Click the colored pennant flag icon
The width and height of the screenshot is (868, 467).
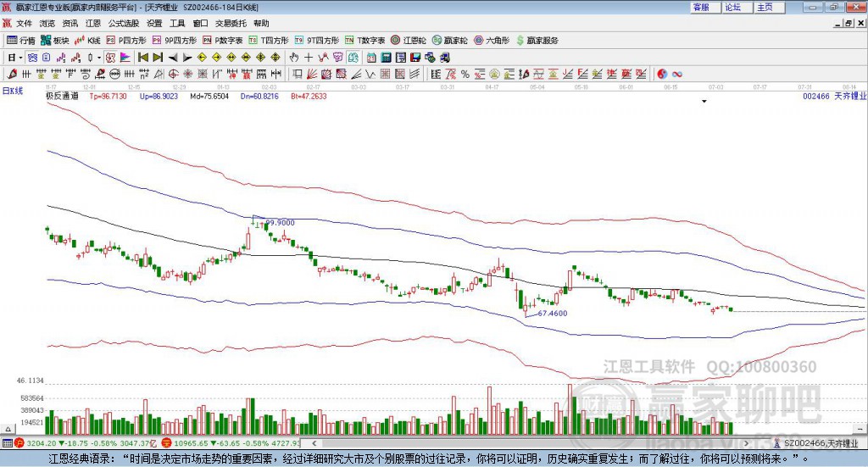(125, 58)
